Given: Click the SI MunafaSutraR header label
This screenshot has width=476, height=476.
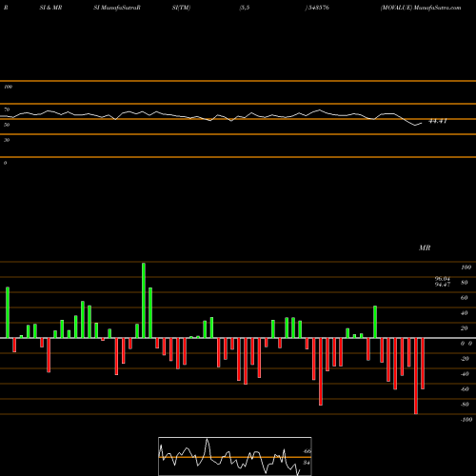Looking at the screenshot, I should 117,8.
